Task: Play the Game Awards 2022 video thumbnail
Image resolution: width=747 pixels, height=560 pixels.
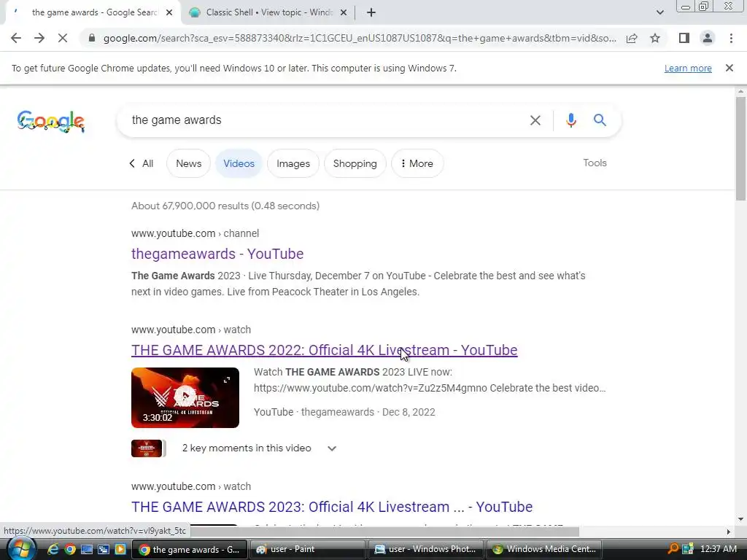Action: (x=185, y=397)
